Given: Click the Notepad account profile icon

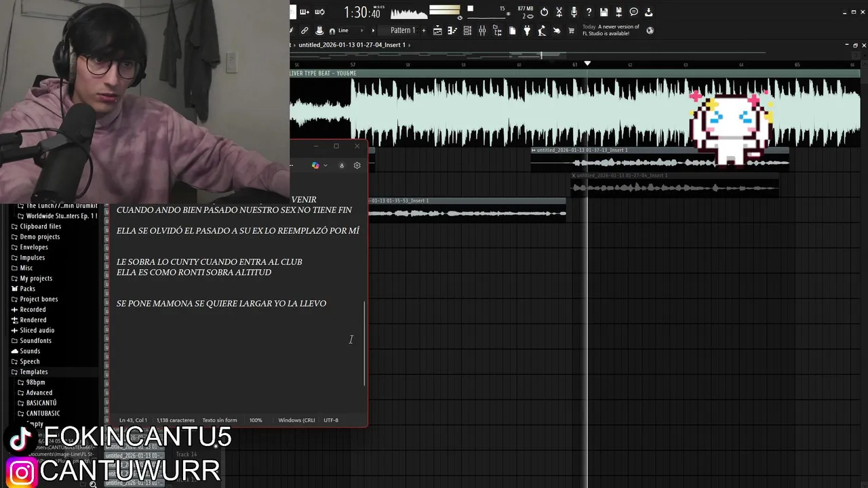Looking at the screenshot, I should pos(341,165).
